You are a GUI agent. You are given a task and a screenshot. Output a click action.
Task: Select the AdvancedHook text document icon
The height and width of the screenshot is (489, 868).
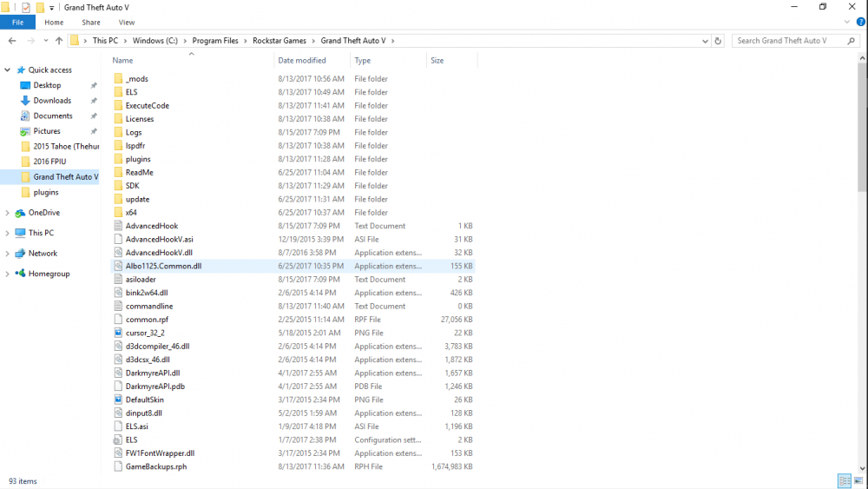click(118, 226)
